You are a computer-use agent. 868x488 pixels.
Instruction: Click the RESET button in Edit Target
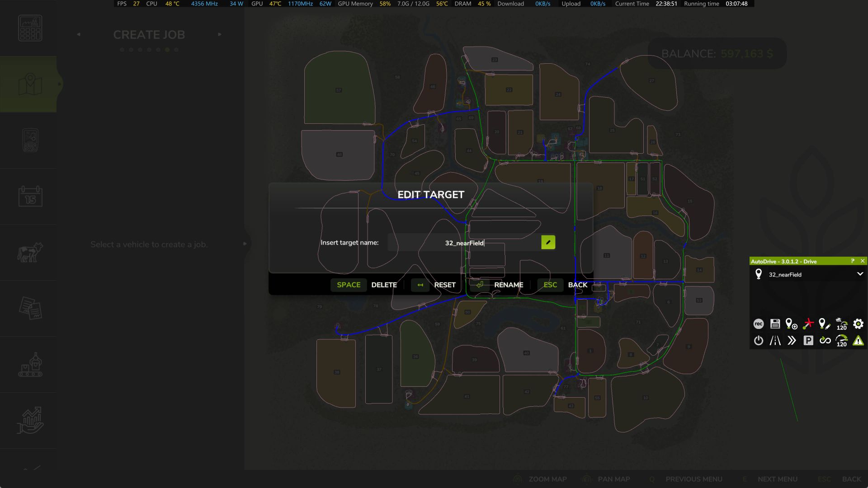(x=445, y=285)
